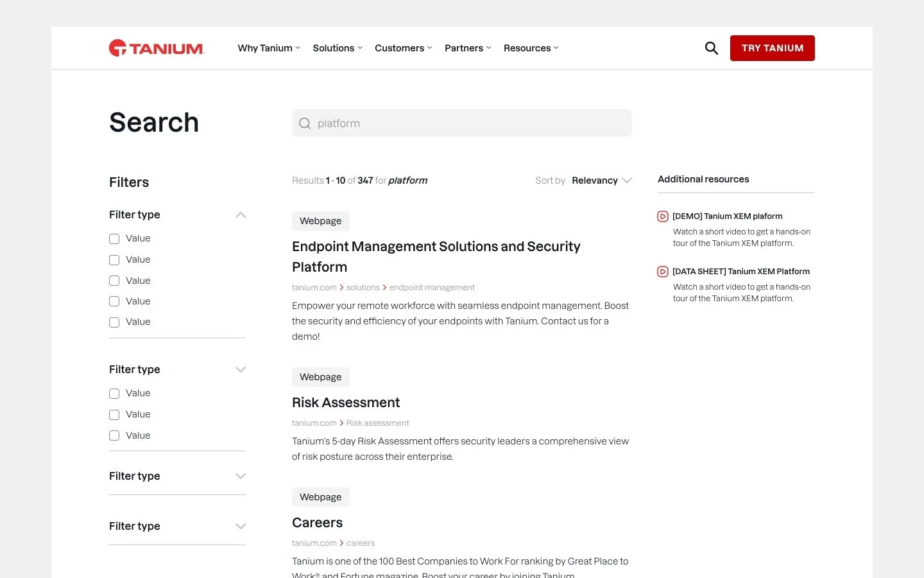Click the magnifier icon inside the search field
Image resolution: width=924 pixels, height=578 pixels.
click(305, 123)
